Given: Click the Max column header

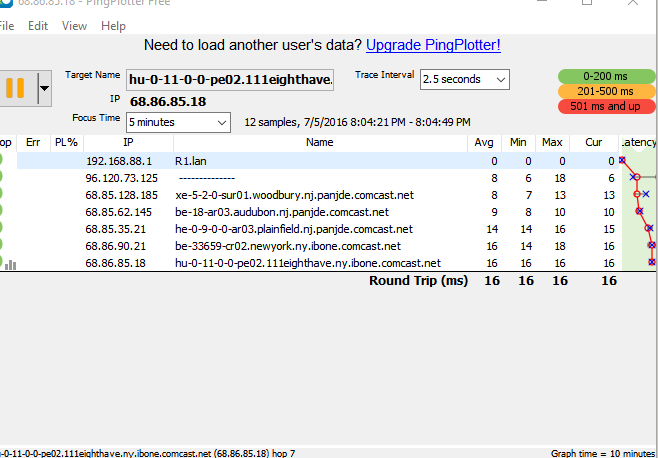Looking at the screenshot, I should (552, 142).
